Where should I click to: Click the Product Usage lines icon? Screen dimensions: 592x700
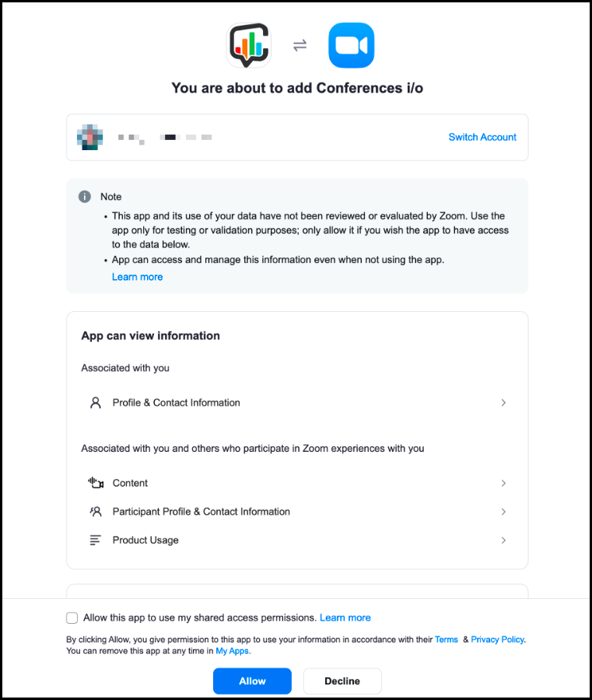click(96, 541)
